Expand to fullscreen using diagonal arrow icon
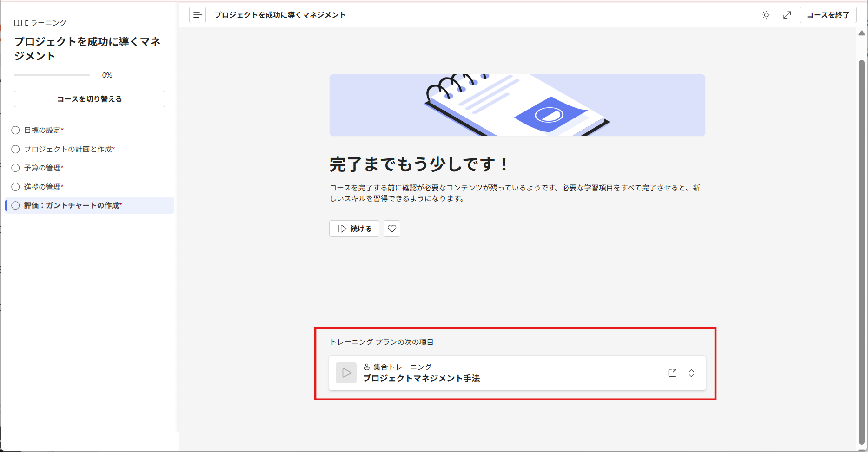The width and height of the screenshot is (868, 452). pyautogui.click(x=787, y=15)
